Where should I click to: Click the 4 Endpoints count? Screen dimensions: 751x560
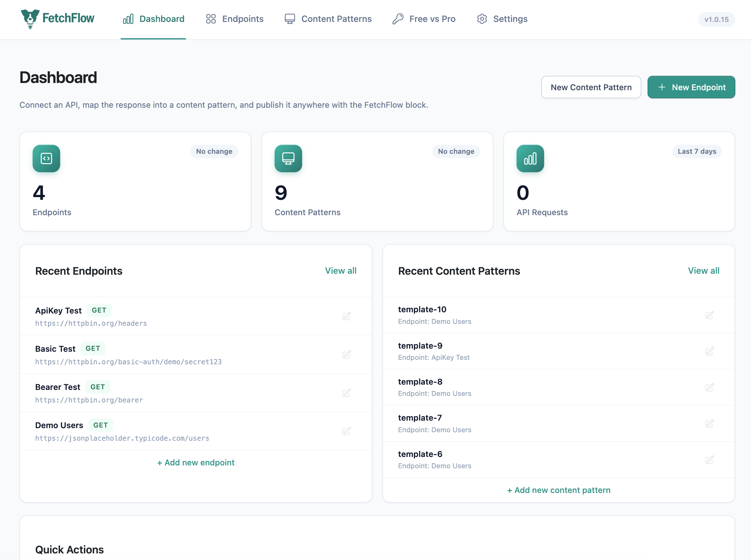click(x=39, y=193)
